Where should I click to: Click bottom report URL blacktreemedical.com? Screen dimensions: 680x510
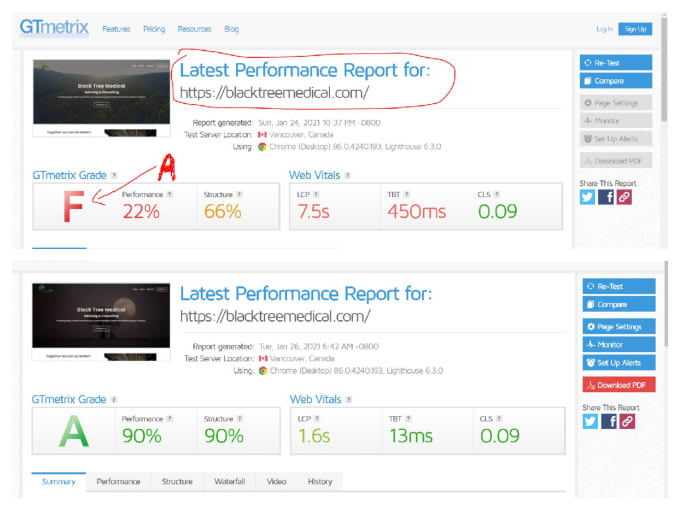click(275, 316)
